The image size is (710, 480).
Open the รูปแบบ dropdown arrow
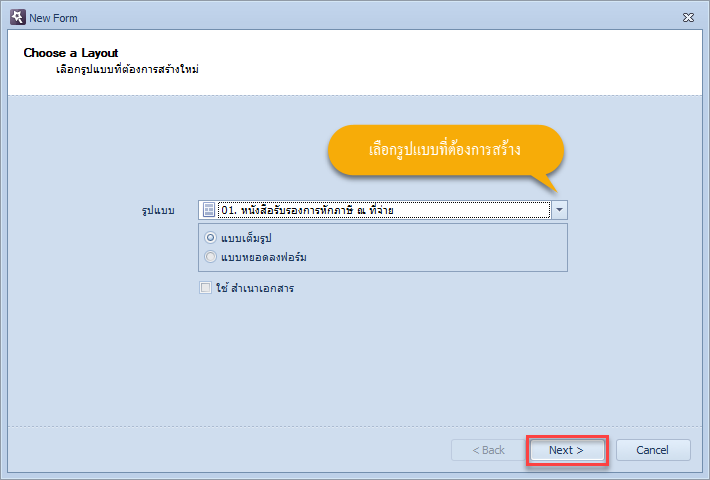tap(560, 210)
